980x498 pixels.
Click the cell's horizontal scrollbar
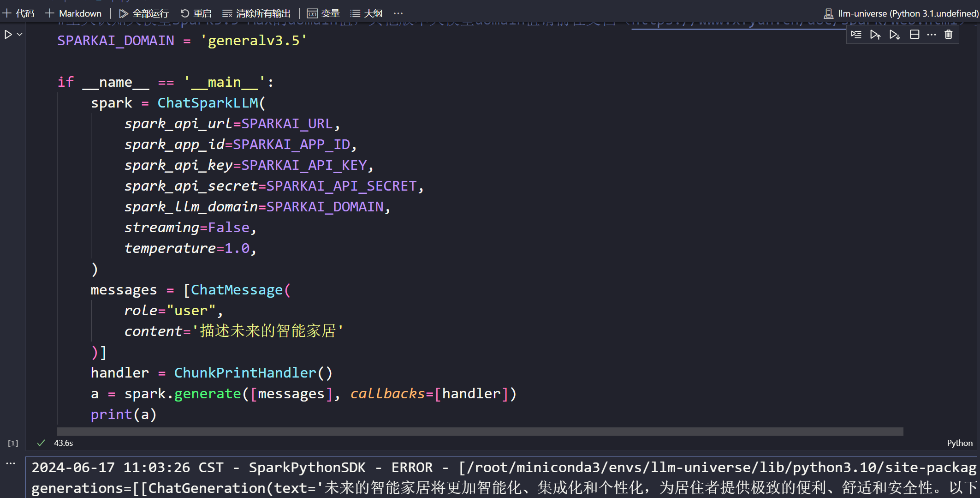point(480,432)
